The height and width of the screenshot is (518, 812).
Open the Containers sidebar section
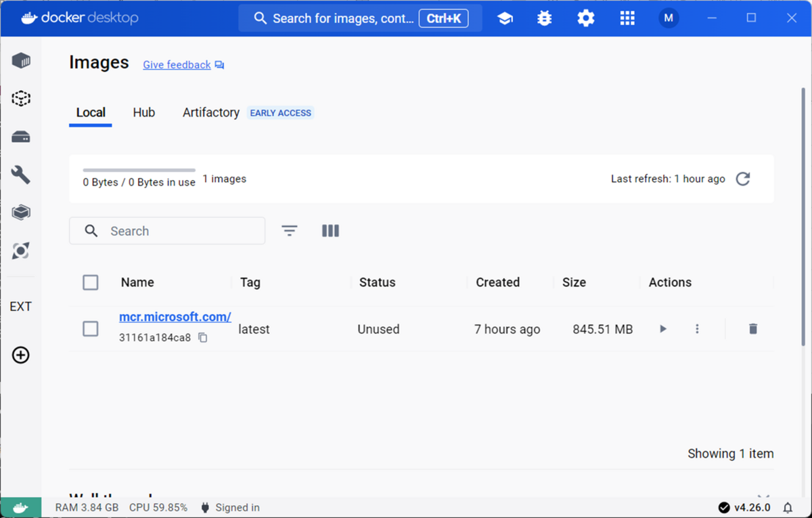point(21,61)
